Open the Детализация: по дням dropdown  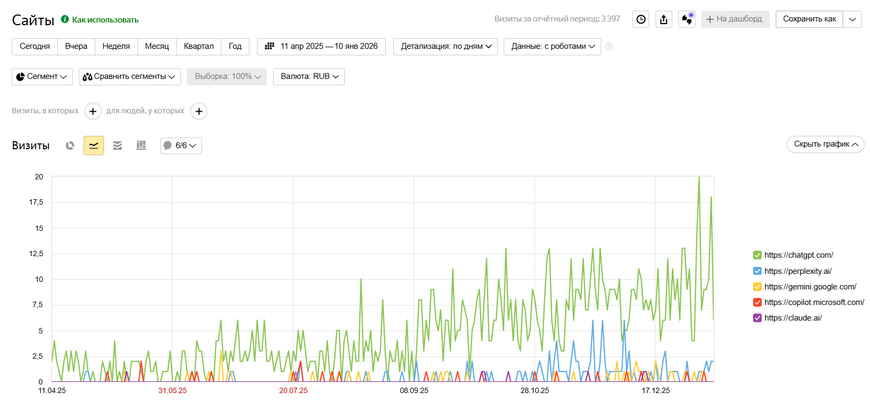click(445, 46)
